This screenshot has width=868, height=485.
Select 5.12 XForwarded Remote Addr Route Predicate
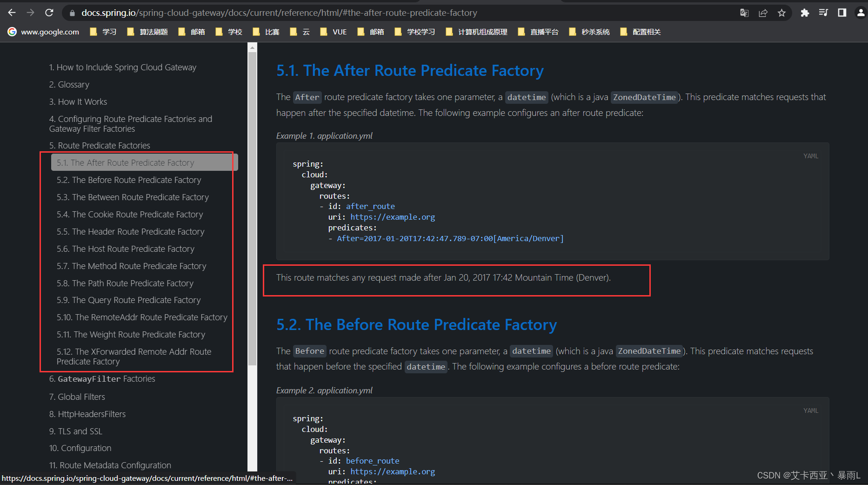tap(134, 357)
